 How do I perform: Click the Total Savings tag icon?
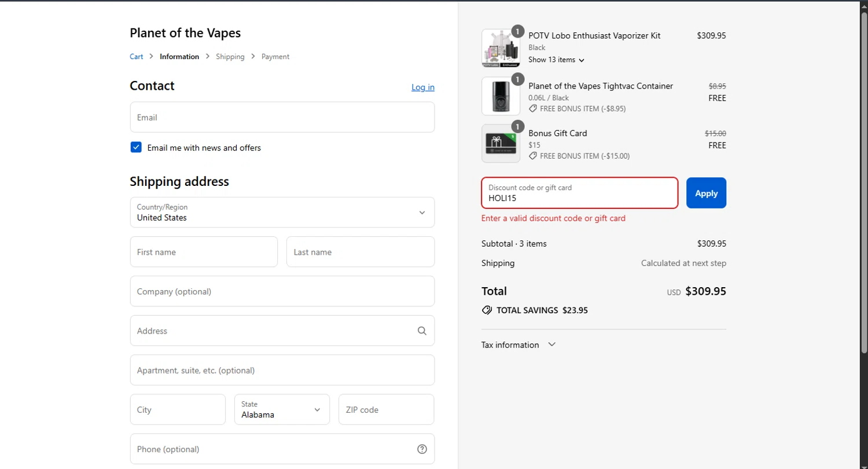point(487,310)
